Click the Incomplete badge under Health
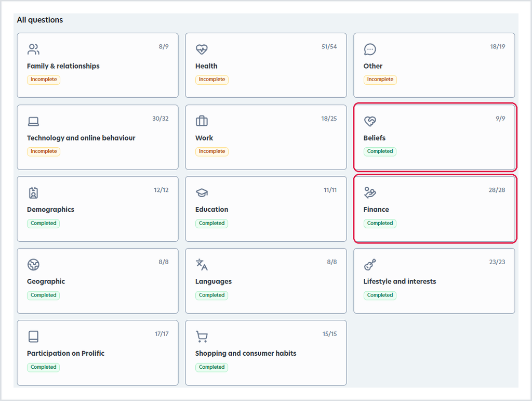 click(212, 80)
